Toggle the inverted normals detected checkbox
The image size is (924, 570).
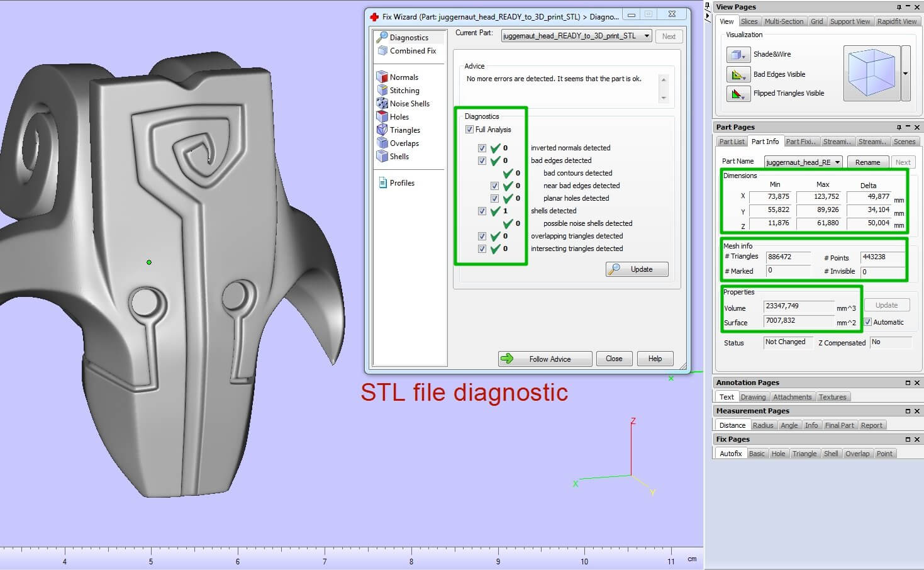click(x=482, y=148)
